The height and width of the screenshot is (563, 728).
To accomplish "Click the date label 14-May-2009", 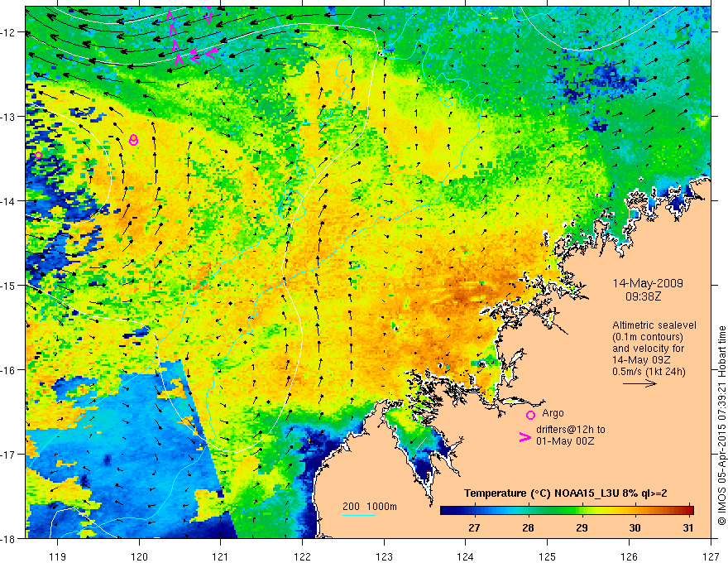I will tap(648, 283).
